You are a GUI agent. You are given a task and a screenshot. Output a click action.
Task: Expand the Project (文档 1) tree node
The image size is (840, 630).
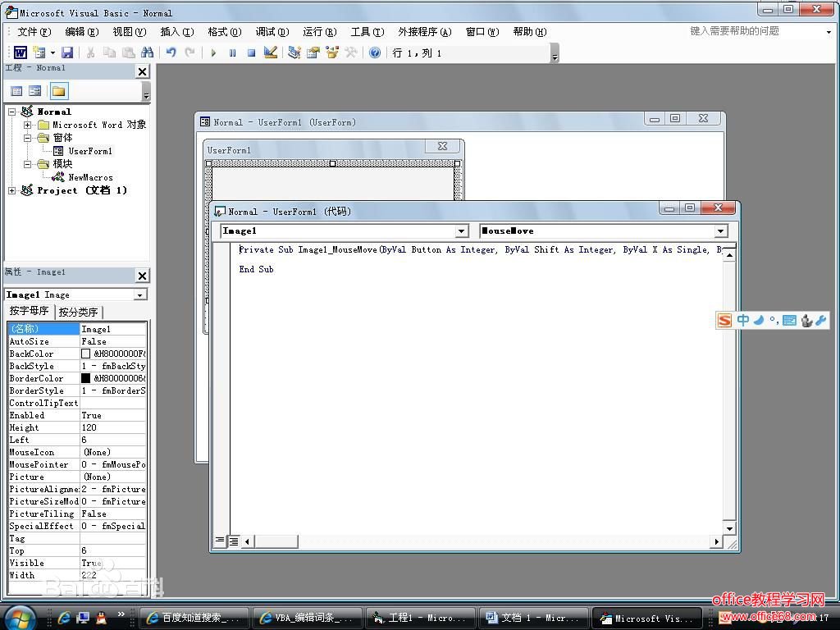coord(12,190)
